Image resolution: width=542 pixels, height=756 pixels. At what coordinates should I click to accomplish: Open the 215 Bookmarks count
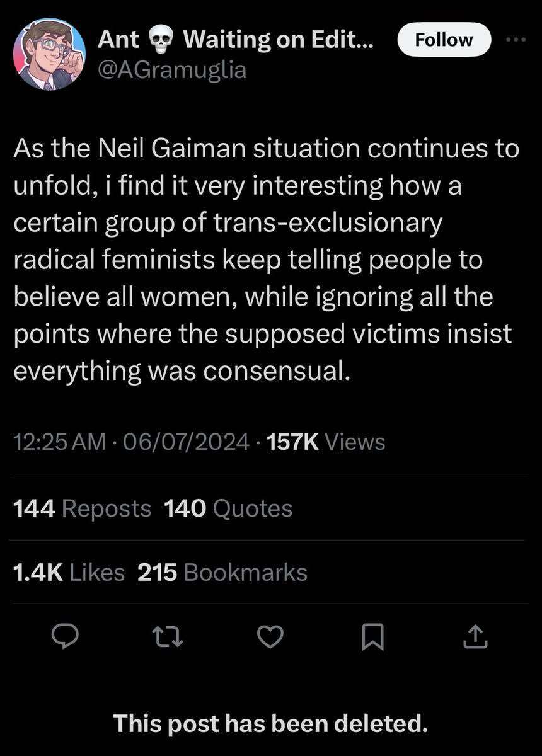(x=222, y=571)
